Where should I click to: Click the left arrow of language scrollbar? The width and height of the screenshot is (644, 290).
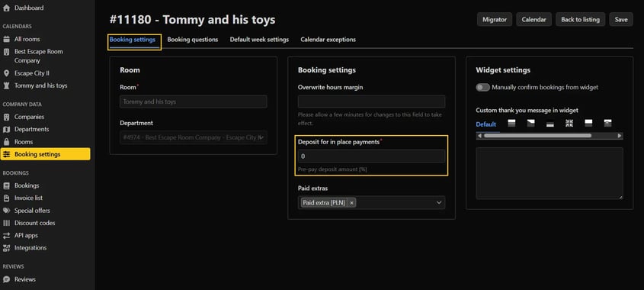click(479, 136)
